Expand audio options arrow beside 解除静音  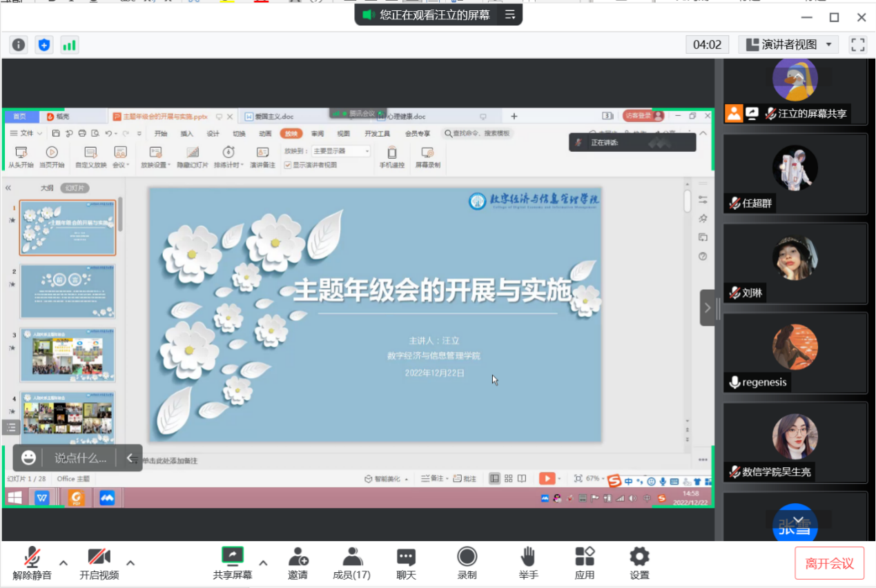64,562
